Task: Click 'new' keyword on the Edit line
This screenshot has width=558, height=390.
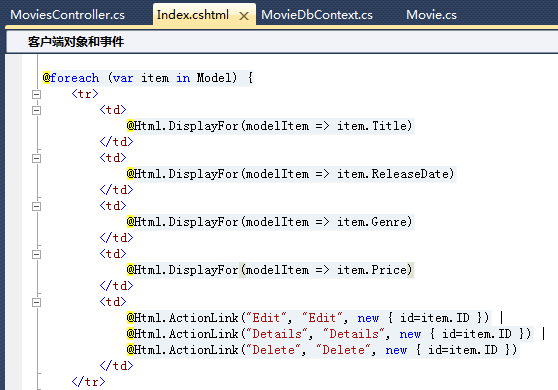Action: pyautogui.click(x=368, y=318)
